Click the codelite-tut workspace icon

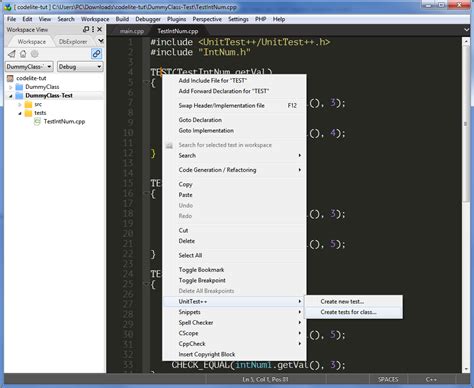point(10,78)
